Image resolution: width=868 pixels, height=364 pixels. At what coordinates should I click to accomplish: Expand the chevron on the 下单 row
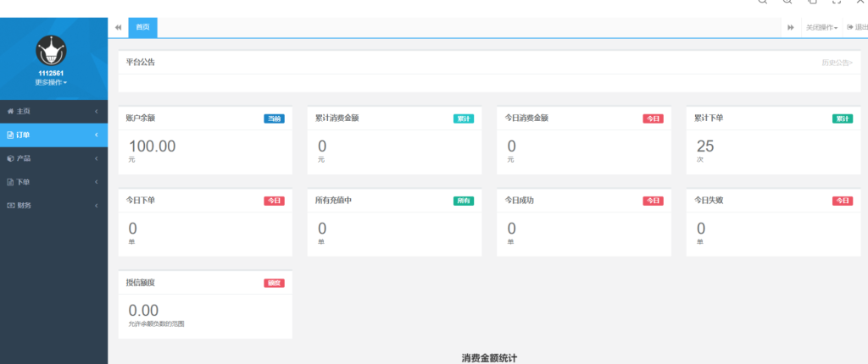click(97, 182)
